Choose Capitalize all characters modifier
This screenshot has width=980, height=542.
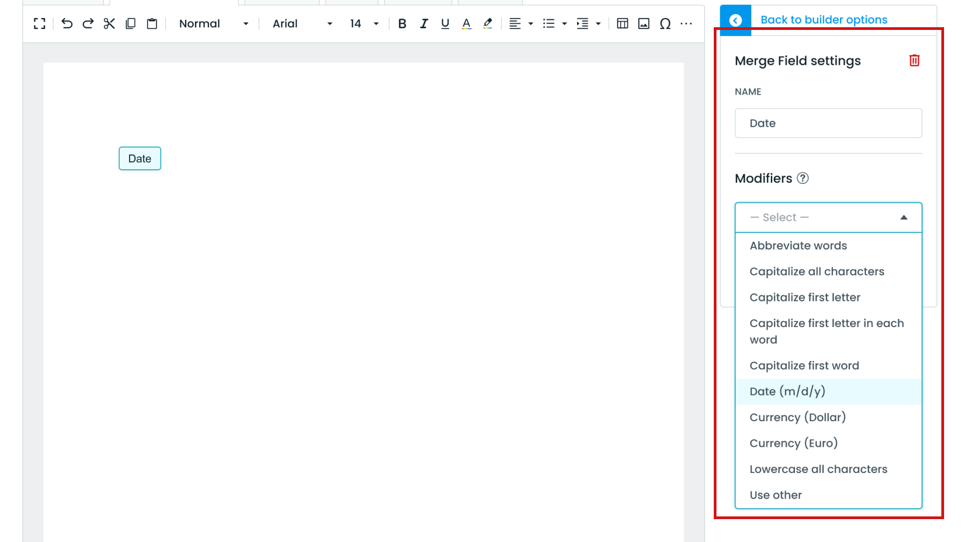817,271
